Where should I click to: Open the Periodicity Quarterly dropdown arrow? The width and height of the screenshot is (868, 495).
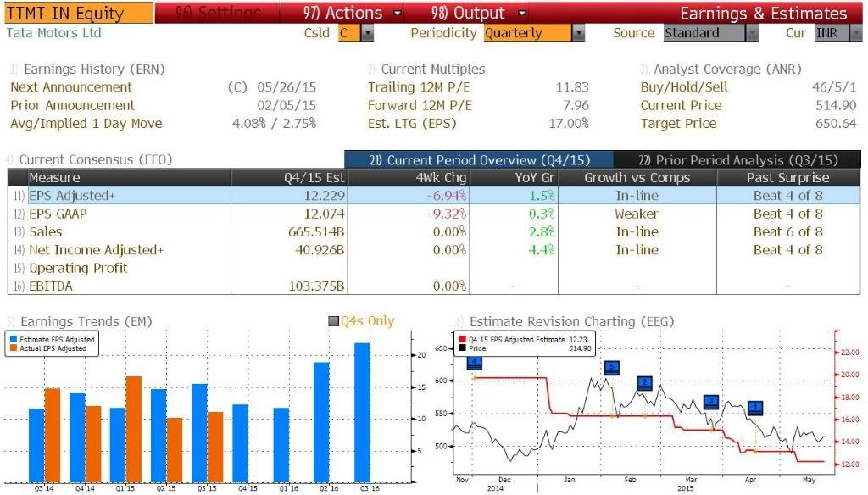(578, 33)
